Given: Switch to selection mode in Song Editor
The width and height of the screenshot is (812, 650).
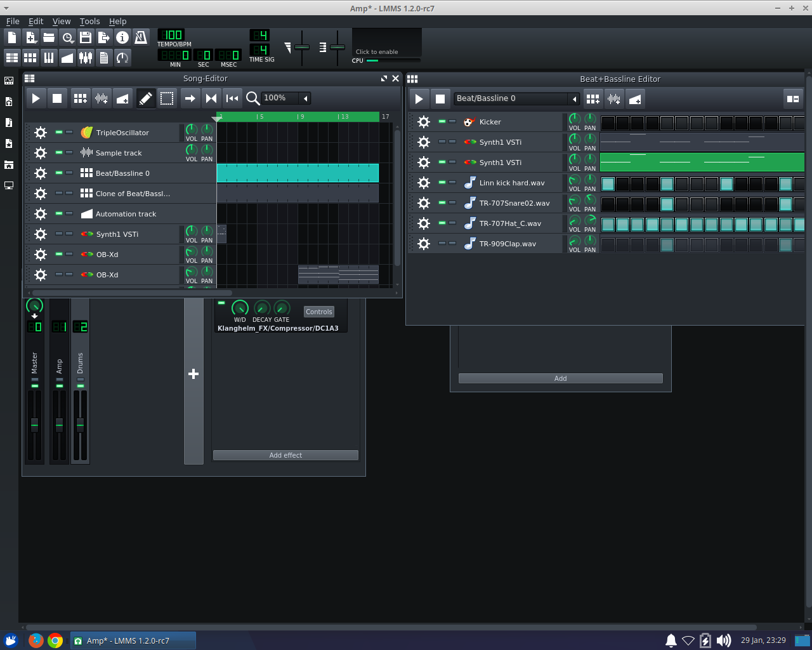Looking at the screenshot, I should (x=167, y=98).
